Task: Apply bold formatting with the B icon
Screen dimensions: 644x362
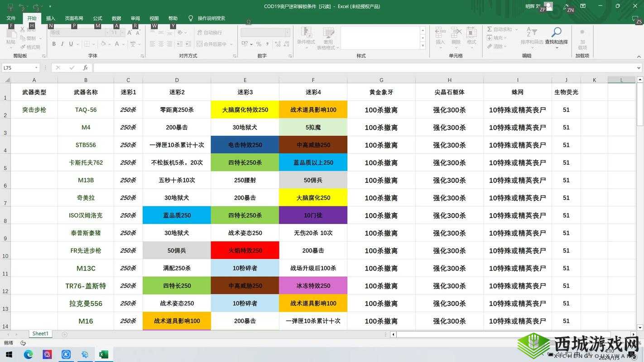Action: (x=54, y=44)
